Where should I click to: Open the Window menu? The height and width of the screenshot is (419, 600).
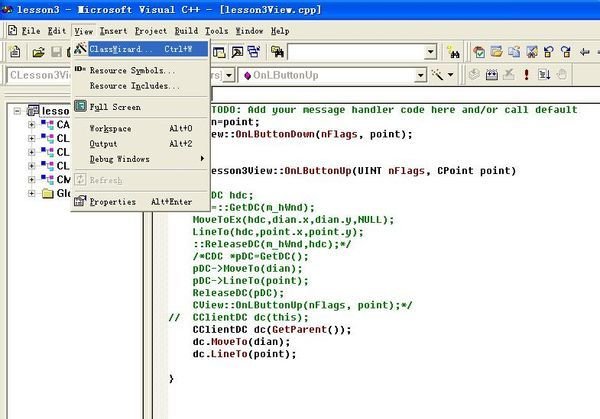coord(249,31)
